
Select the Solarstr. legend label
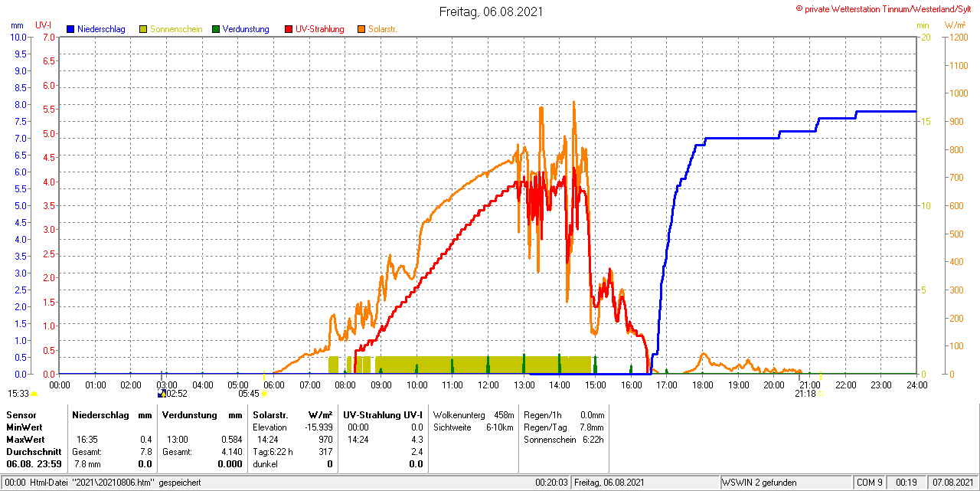[383, 29]
